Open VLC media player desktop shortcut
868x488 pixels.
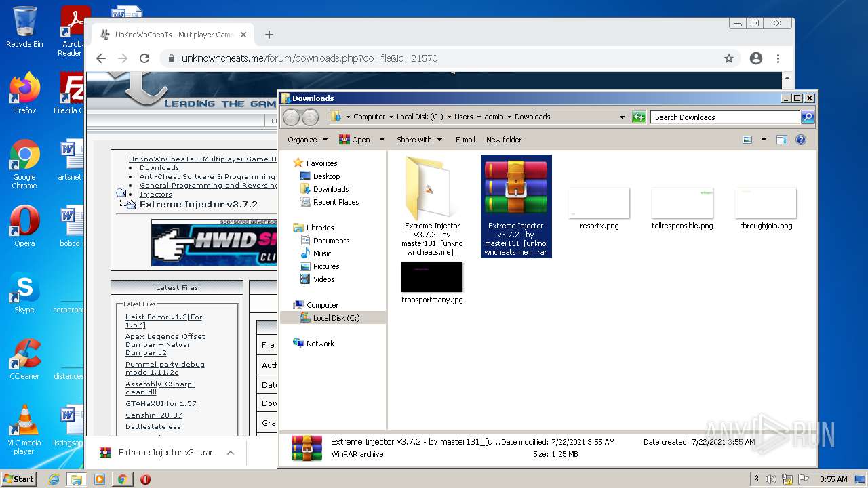point(24,430)
